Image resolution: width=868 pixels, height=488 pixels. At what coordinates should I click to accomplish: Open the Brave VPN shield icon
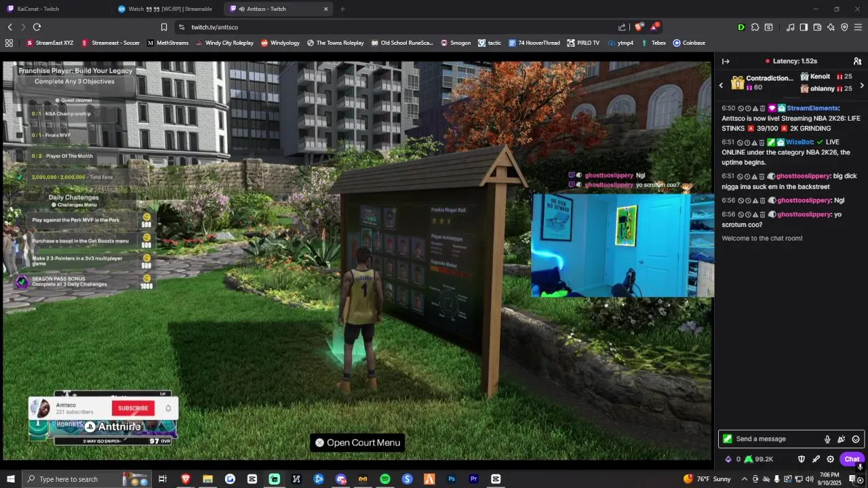point(844,27)
